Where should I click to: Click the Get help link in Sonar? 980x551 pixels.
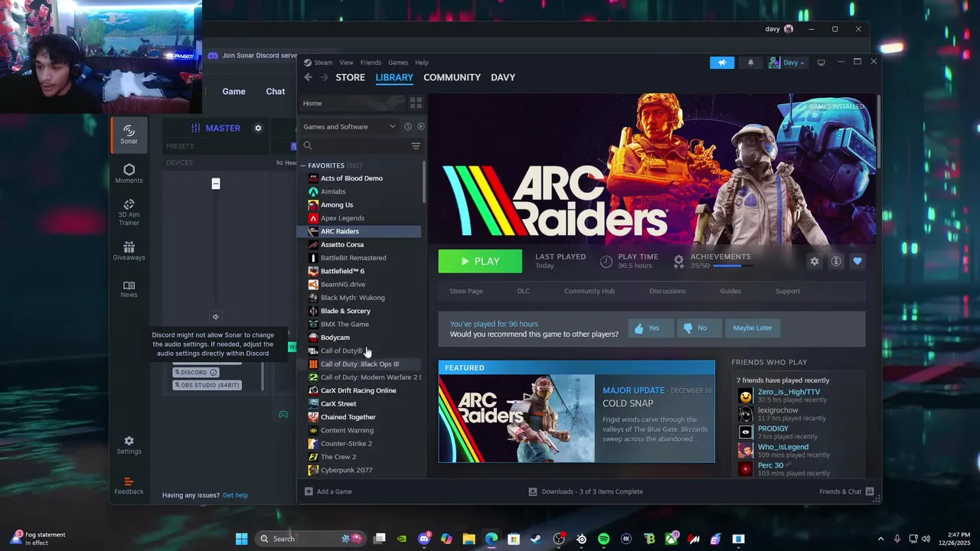click(x=235, y=495)
